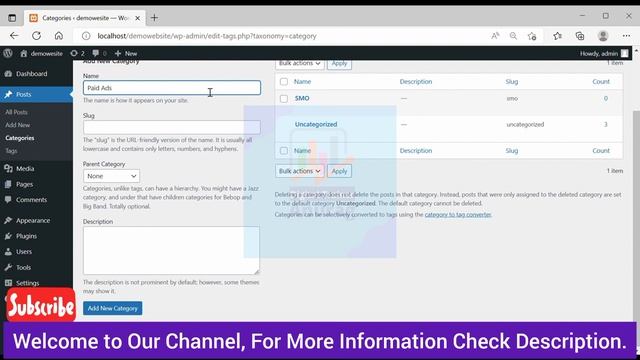Open the WordPress logo menu

[8, 53]
